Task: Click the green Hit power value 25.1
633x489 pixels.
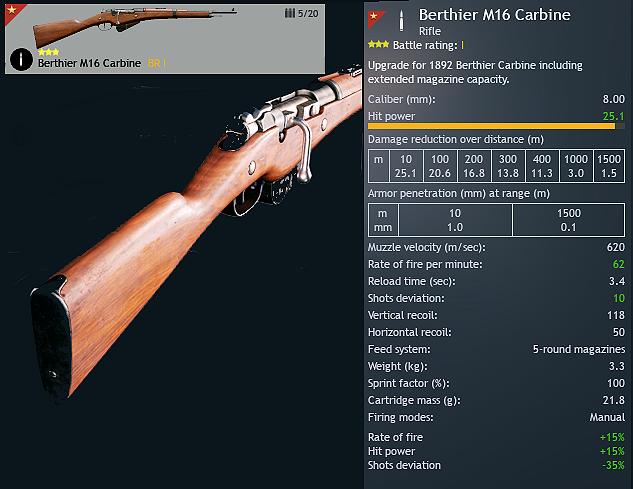Action: click(x=614, y=116)
